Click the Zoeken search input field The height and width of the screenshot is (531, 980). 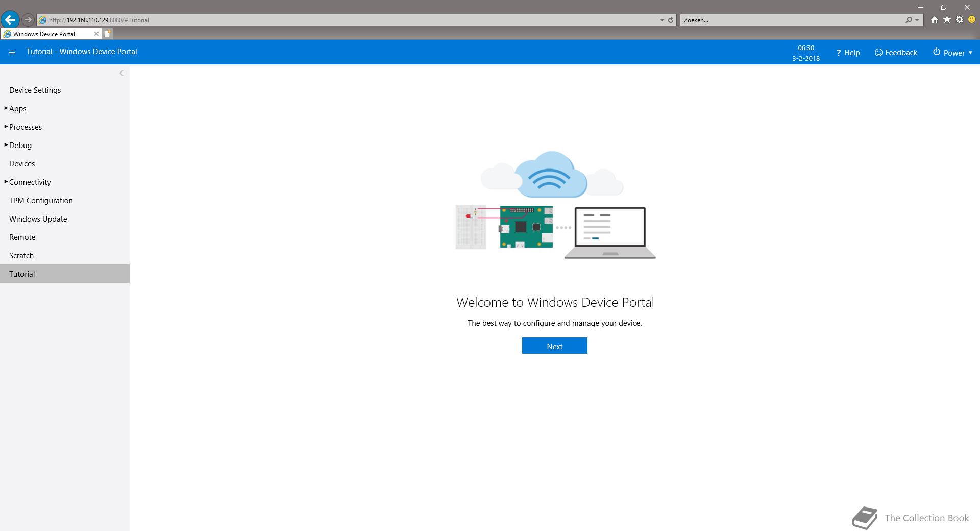coord(791,20)
